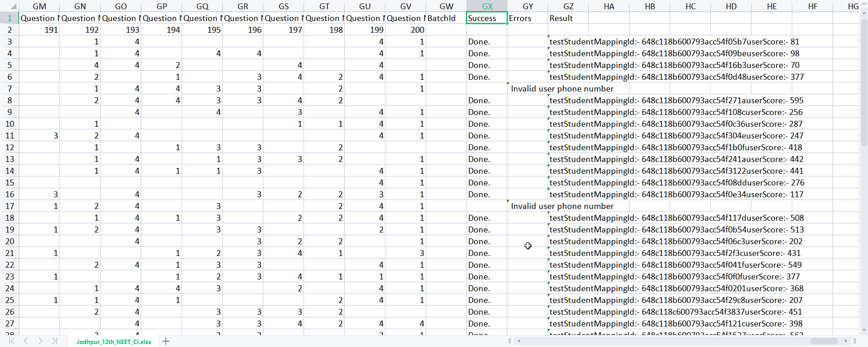Click the vertical scrollbar up arrow
This screenshot has width=868, height=347.
coord(864,13)
